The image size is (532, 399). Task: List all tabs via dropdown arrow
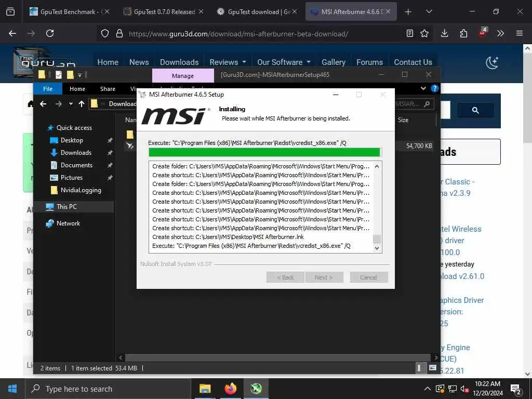(429, 11)
